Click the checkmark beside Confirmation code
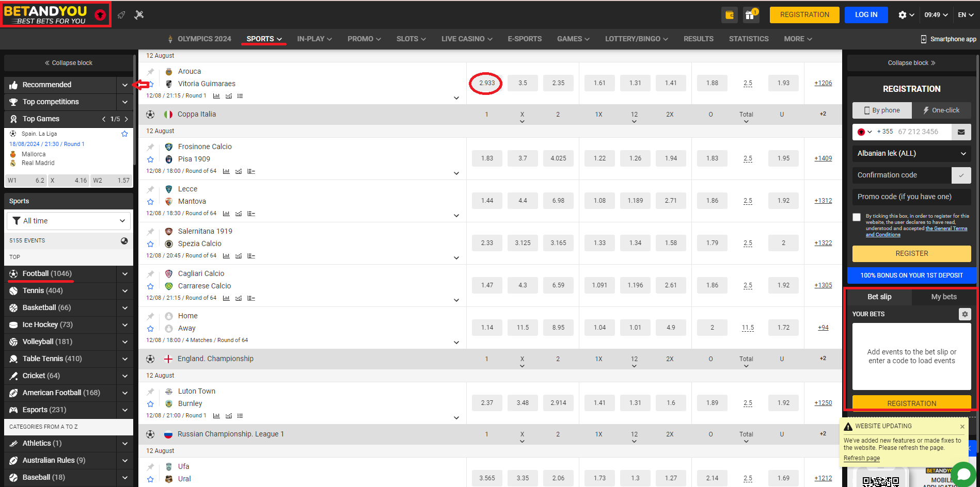This screenshot has width=980, height=487. pos(961,175)
